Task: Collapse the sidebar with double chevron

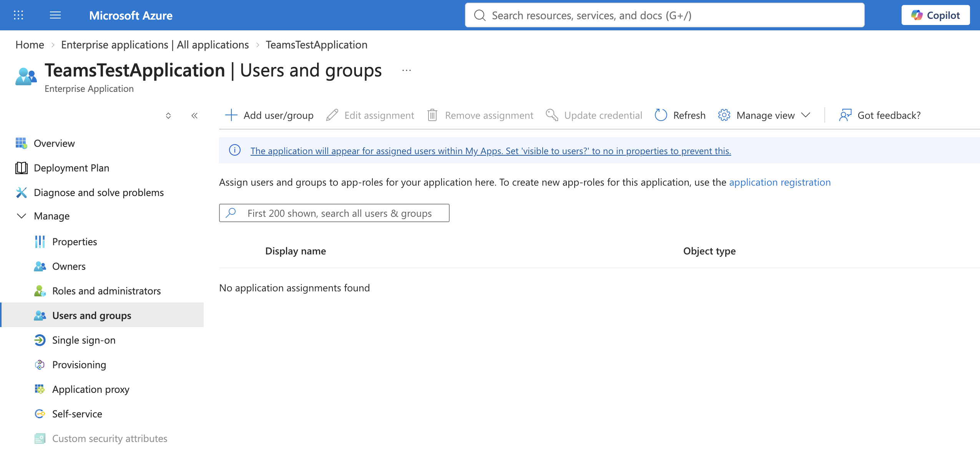Action: (194, 116)
